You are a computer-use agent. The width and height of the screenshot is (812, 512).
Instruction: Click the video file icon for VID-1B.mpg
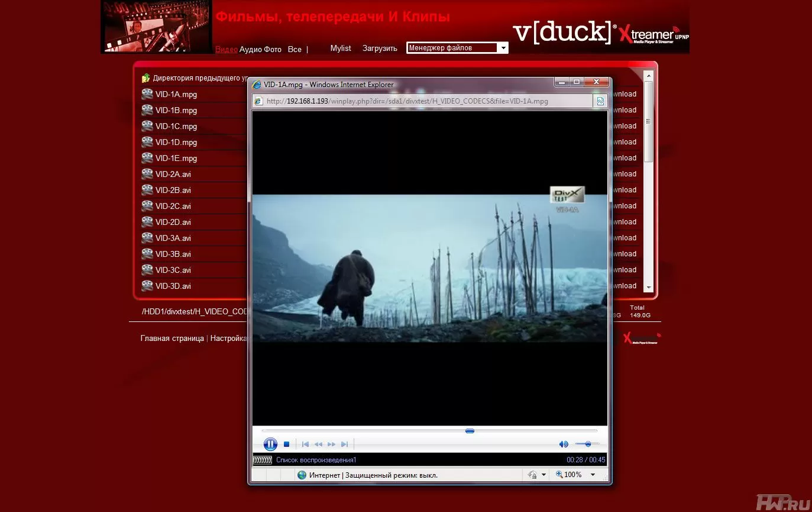click(x=147, y=110)
